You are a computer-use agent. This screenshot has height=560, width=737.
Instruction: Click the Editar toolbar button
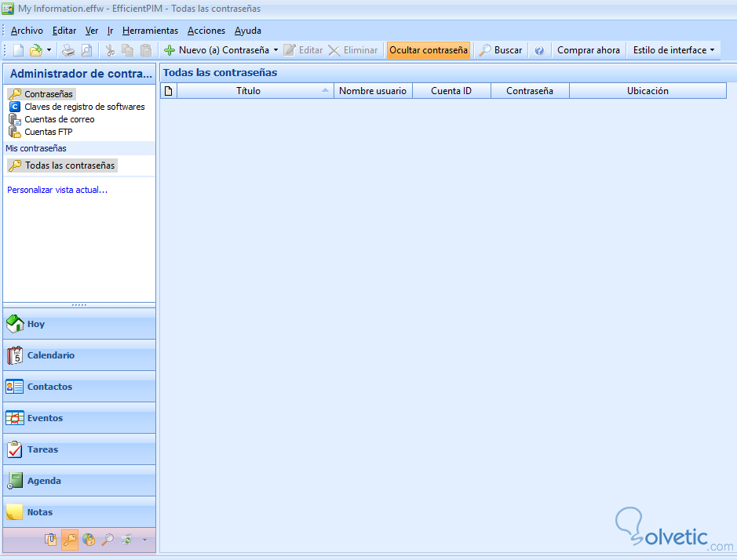[304, 50]
